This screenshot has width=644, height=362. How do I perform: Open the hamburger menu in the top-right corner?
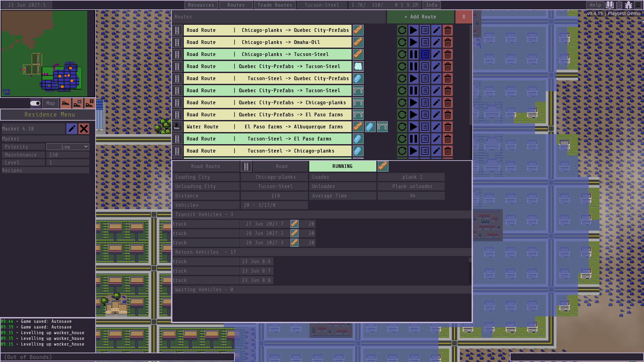(x=639, y=5)
